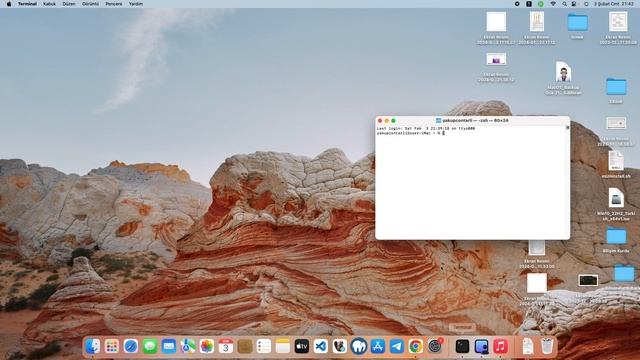640x360 pixels.
Task: Open Finder from the dock
Action: pyautogui.click(x=93, y=346)
